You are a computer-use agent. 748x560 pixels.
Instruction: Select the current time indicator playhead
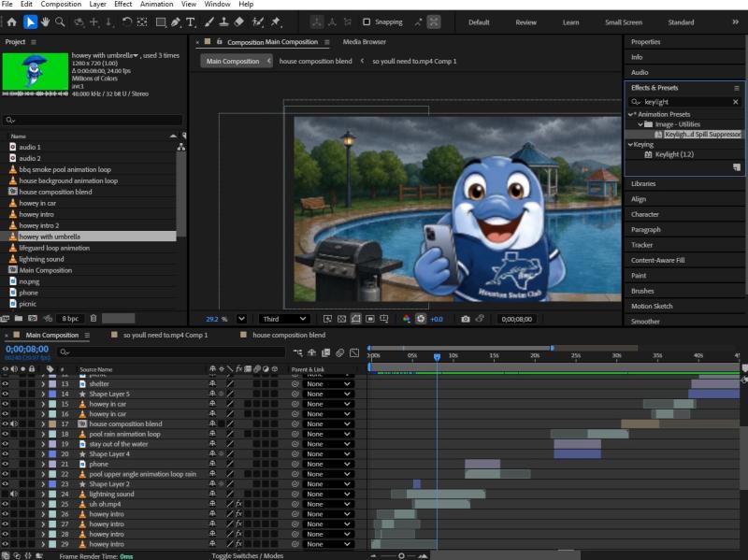(x=437, y=357)
